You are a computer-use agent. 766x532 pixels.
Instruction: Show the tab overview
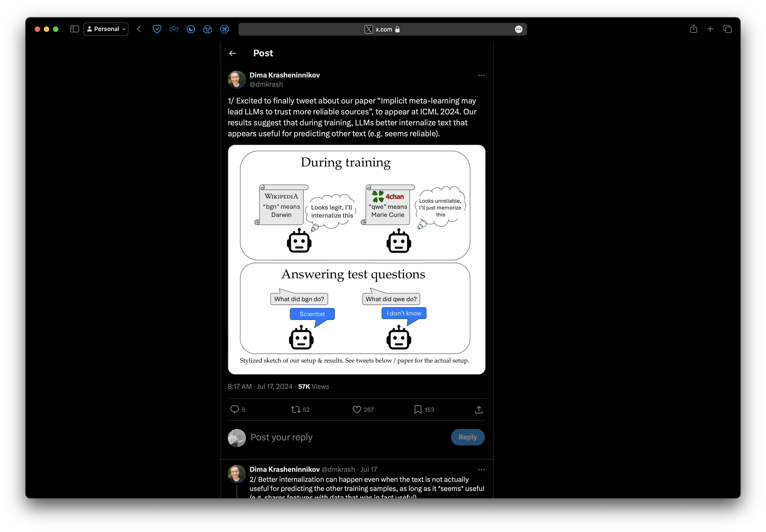727,29
